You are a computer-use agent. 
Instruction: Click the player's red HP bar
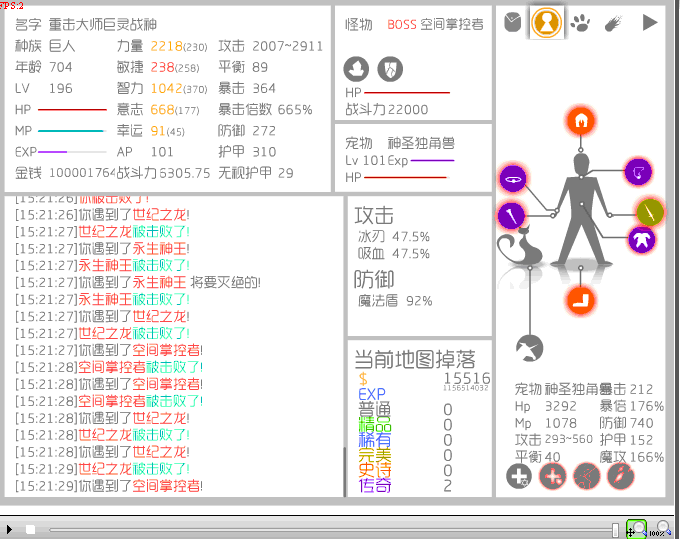pos(72,110)
